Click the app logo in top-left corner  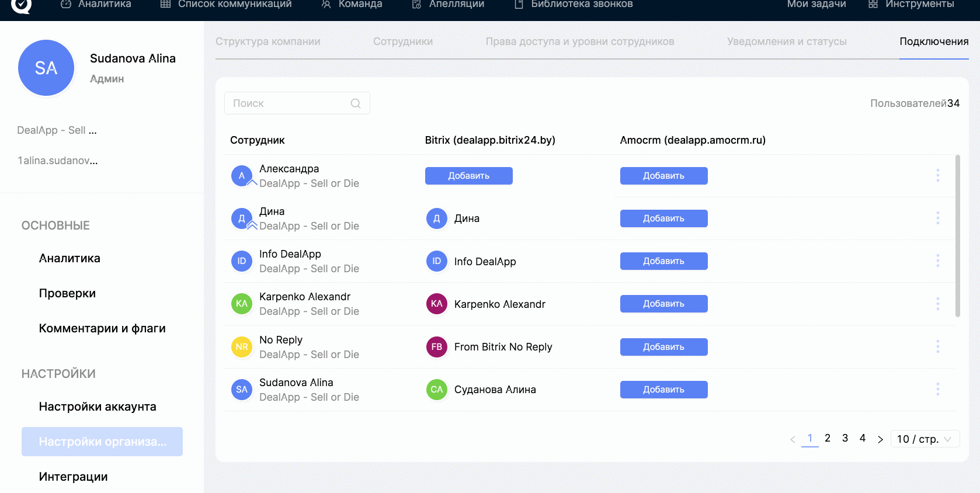click(x=21, y=5)
